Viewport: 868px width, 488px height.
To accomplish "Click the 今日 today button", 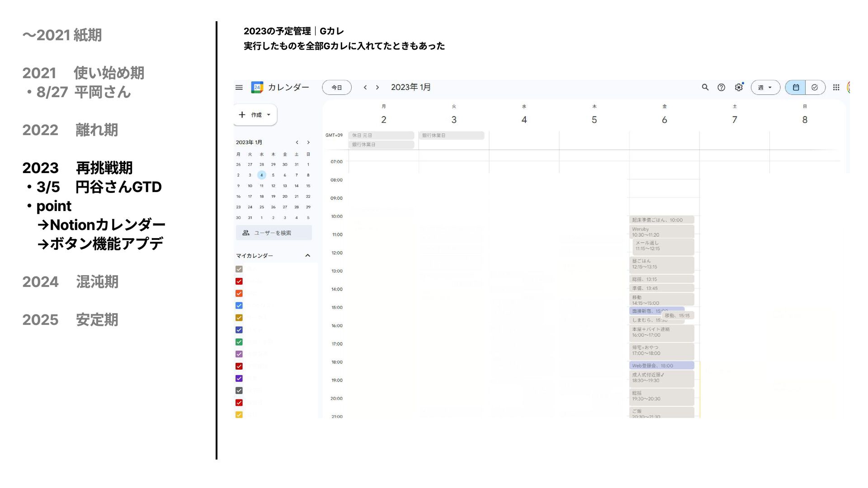I will (337, 87).
